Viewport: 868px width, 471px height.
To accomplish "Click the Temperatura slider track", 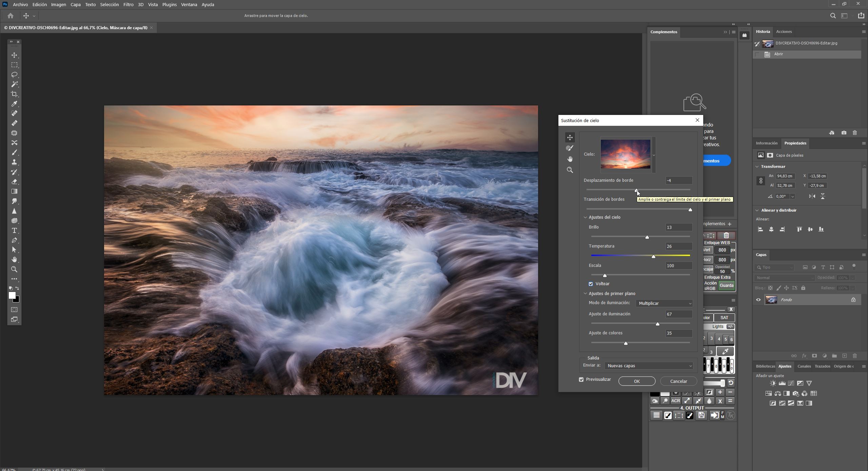I will tap(640, 255).
